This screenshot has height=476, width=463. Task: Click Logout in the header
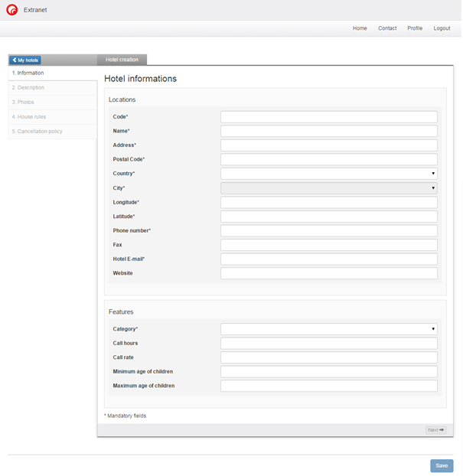click(442, 28)
